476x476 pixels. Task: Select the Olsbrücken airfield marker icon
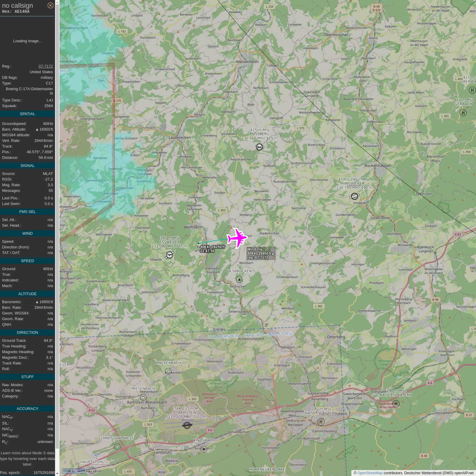(239, 280)
